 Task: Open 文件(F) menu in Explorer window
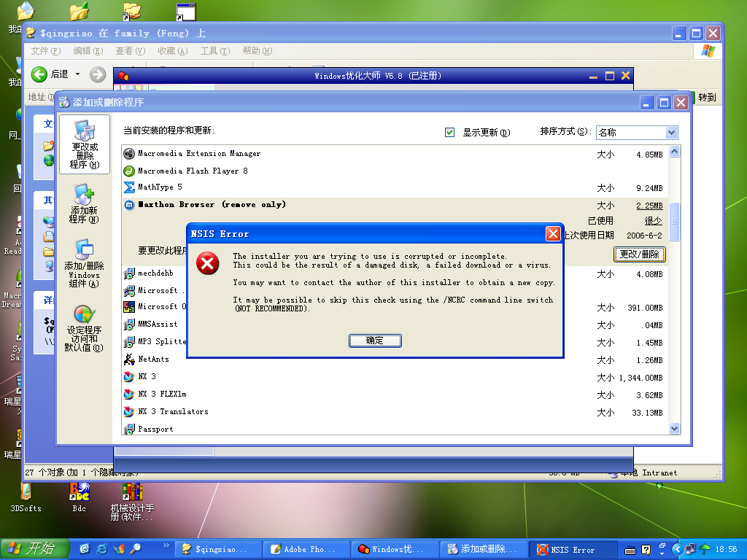coord(46,51)
